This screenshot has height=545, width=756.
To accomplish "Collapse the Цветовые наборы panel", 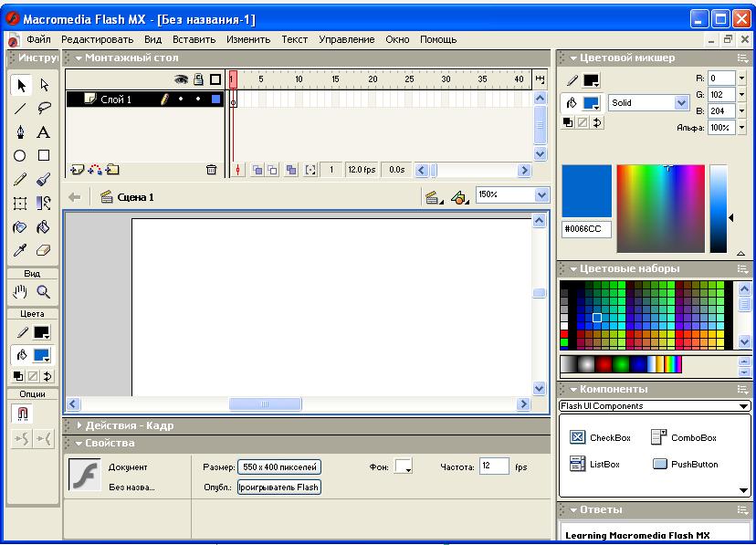I will coord(573,269).
